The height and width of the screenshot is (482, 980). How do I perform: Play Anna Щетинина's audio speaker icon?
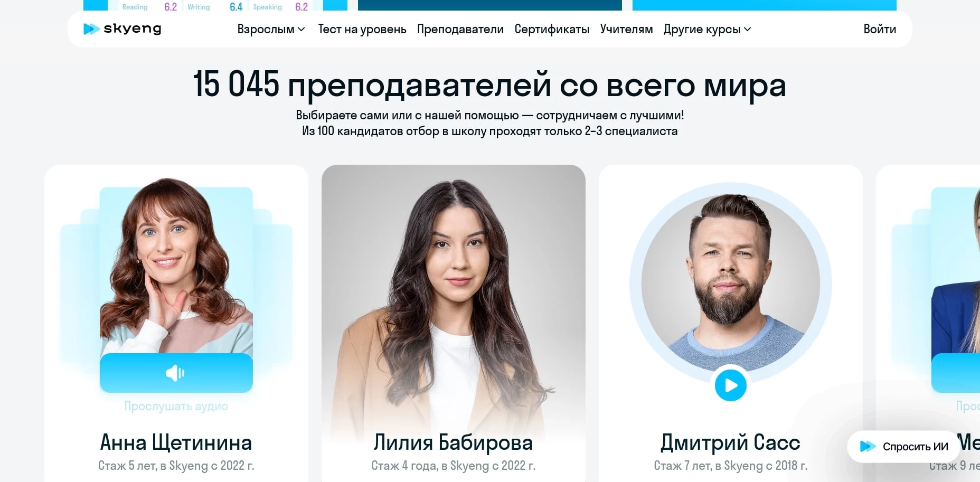[x=176, y=373]
